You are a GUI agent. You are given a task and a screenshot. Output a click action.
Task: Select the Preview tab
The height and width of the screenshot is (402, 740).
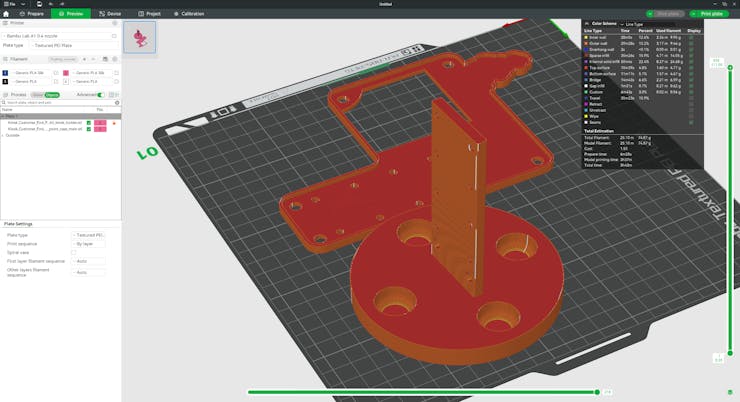(71, 14)
